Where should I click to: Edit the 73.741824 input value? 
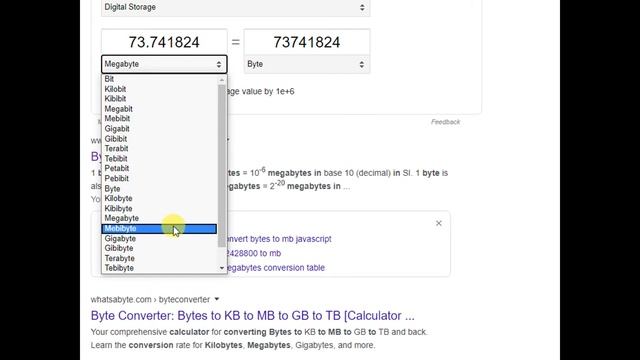pyautogui.click(x=164, y=42)
